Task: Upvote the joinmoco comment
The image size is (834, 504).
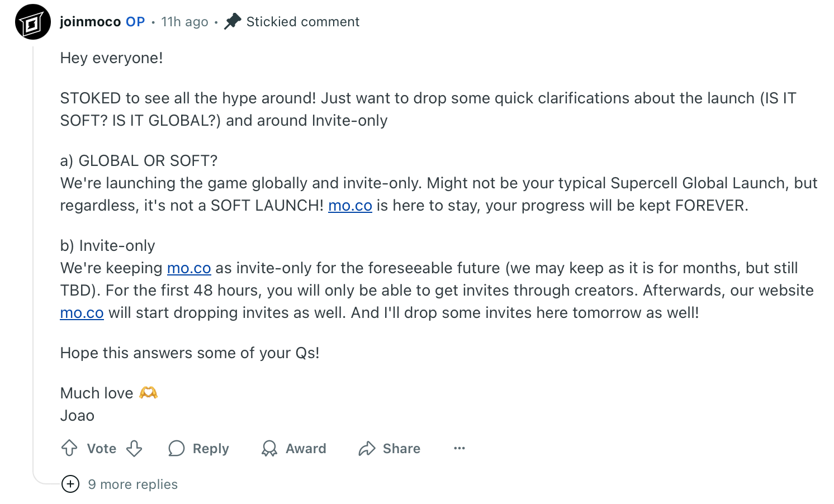Action: click(69, 448)
